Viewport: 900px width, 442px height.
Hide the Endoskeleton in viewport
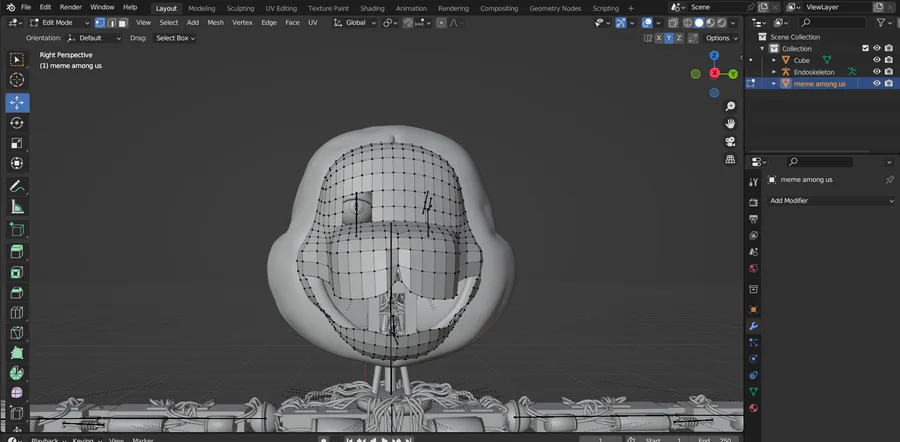[x=877, y=72]
